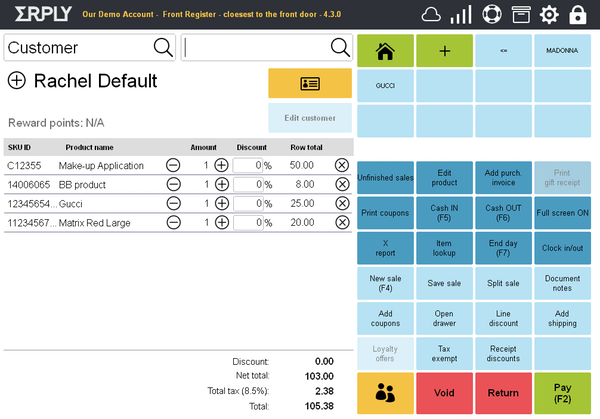This screenshot has width=600, height=419.
Task: Open the yellow customer ID card button
Action: (309, 83)
